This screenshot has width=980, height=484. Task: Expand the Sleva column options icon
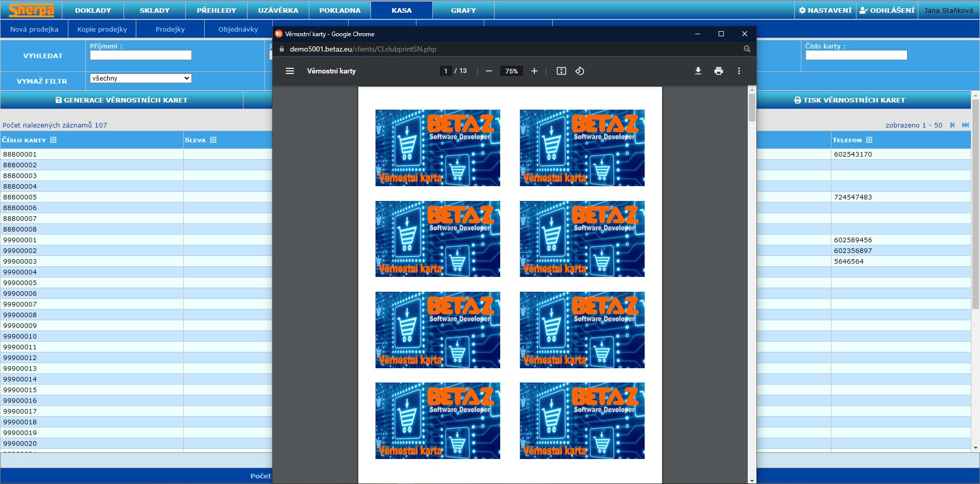tap(213, 140)
